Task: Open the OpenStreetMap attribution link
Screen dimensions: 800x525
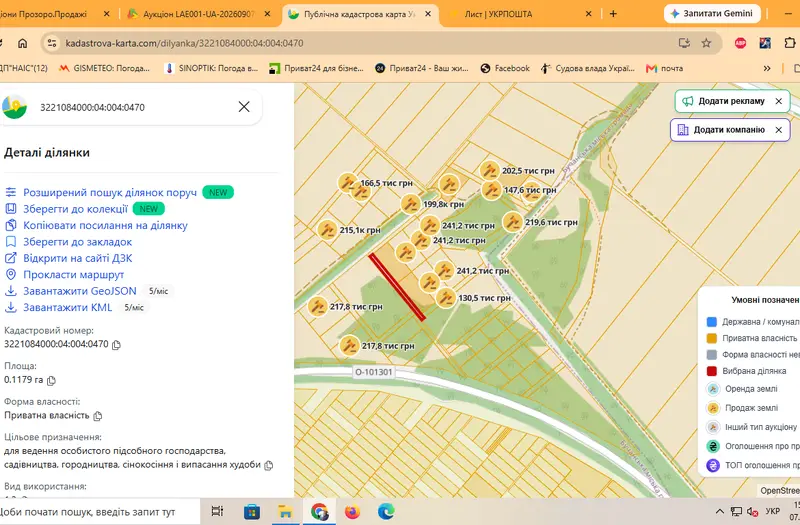Action: click(780, 490)
